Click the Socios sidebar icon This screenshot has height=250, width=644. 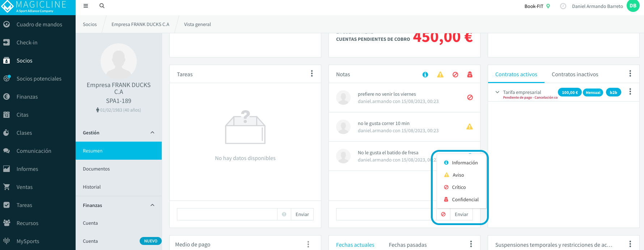(7, 60)
